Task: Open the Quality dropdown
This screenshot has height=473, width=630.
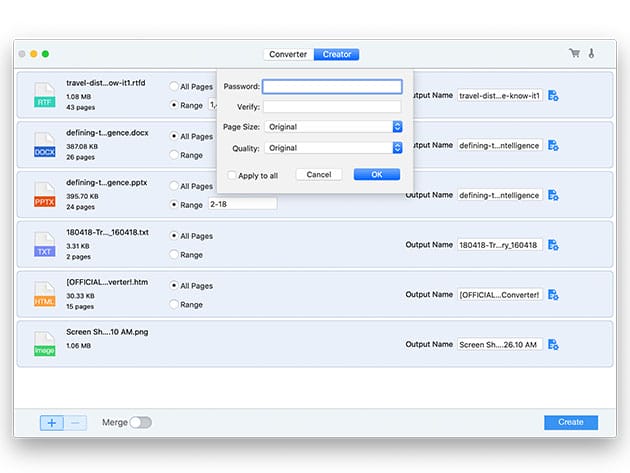Action: (x=332, y=148)
